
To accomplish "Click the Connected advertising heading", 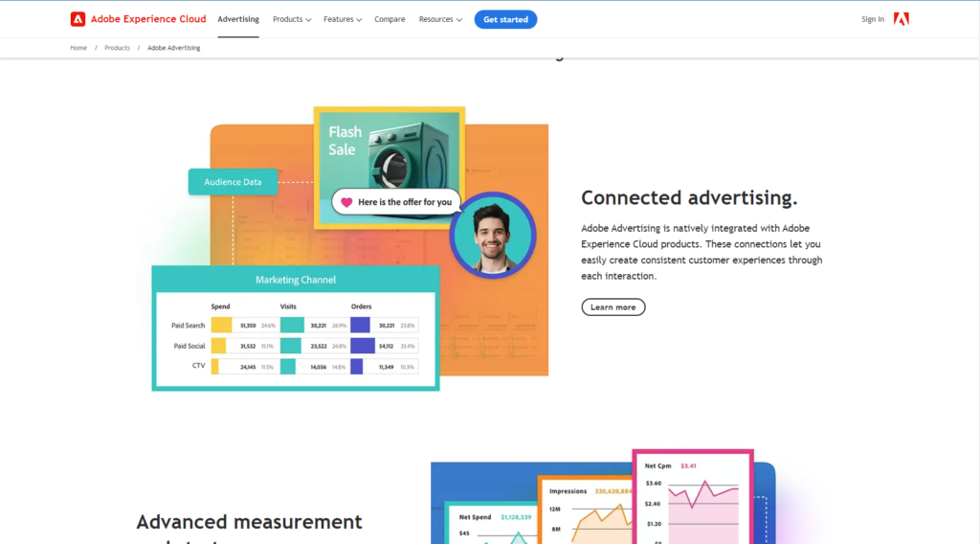I will [x=689, y=197].
